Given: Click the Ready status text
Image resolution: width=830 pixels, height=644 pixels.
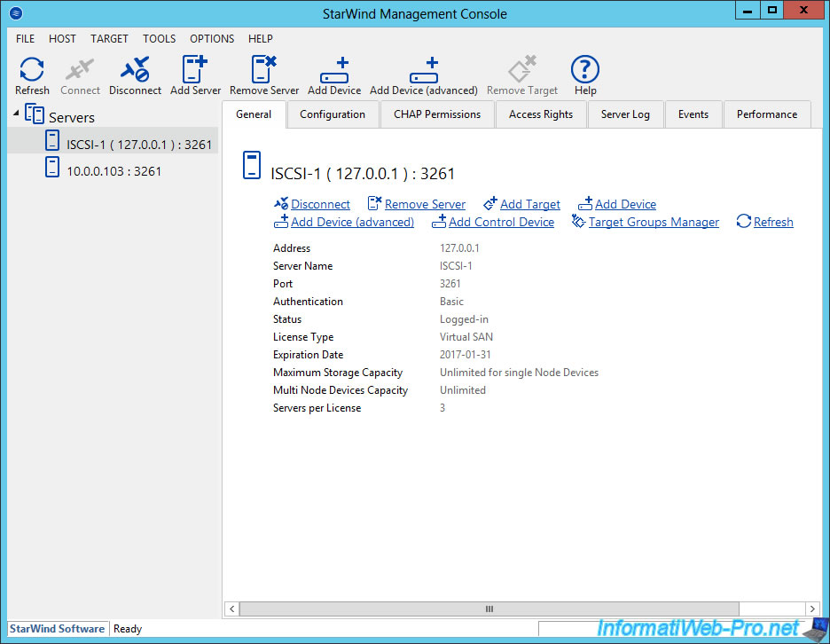Looking at the screenshot, I should pyautogui.click(x=128, y=629).
